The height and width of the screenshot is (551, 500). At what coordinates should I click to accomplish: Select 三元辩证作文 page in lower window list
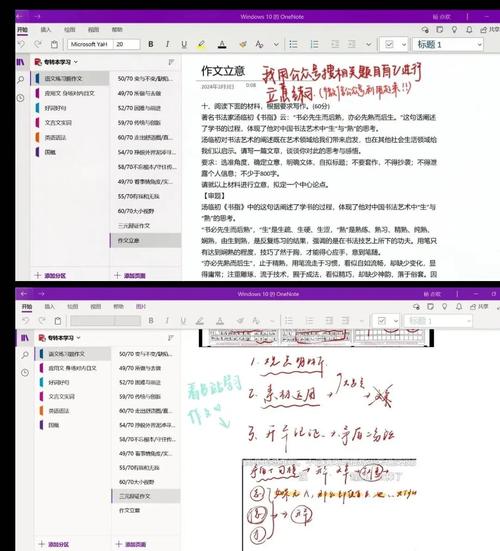coord(146,496)
